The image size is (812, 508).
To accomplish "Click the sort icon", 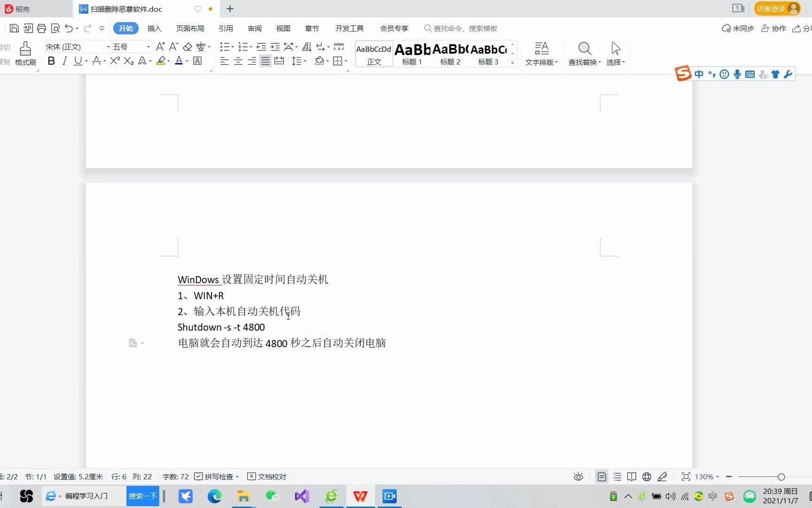I will tap(307, 47).
